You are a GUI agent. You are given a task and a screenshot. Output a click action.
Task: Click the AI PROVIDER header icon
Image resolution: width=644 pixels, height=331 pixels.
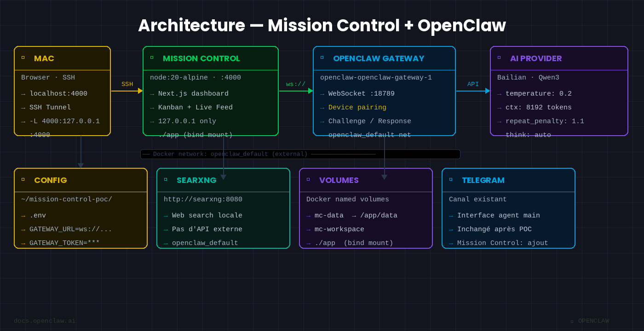click(500, 58)
